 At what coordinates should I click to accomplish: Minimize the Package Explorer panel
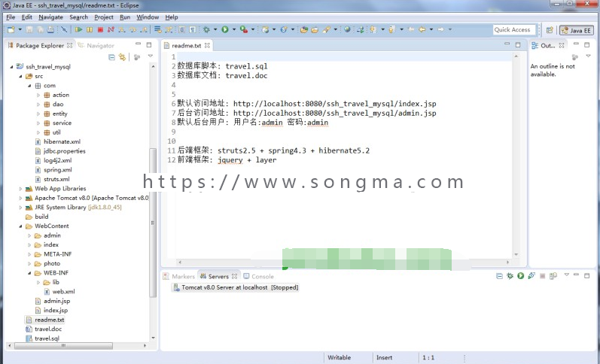point(138,44)
